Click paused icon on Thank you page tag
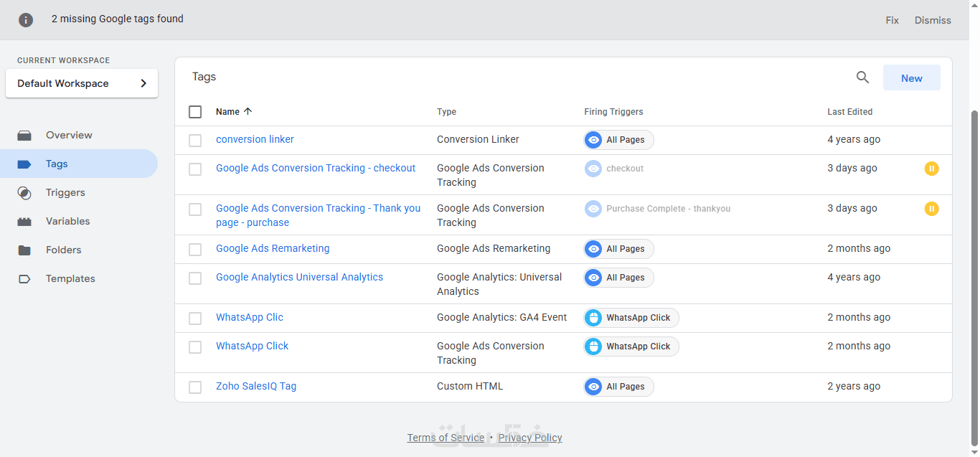The height and width of the screenshot is (457, 980). pos(931,209)
